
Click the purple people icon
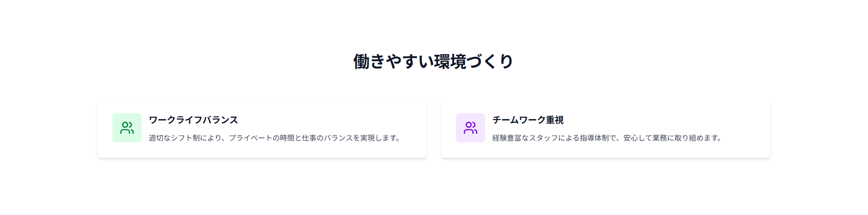pyautogui.click(x=471, y=128)
